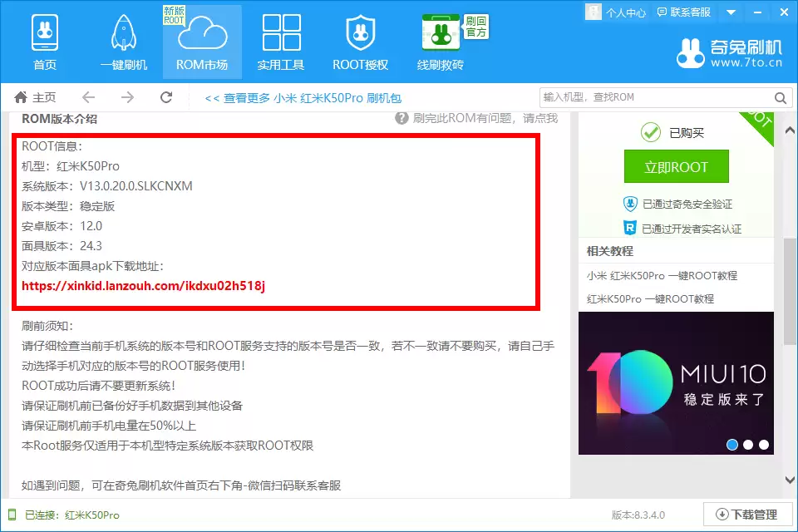Open 下载管理 at the bottom right
This screenshot has height=532, width=798.
point(749,514)
